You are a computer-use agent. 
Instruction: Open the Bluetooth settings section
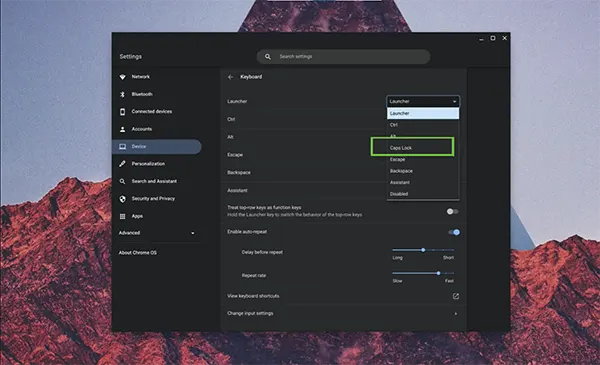coord(142,94)
